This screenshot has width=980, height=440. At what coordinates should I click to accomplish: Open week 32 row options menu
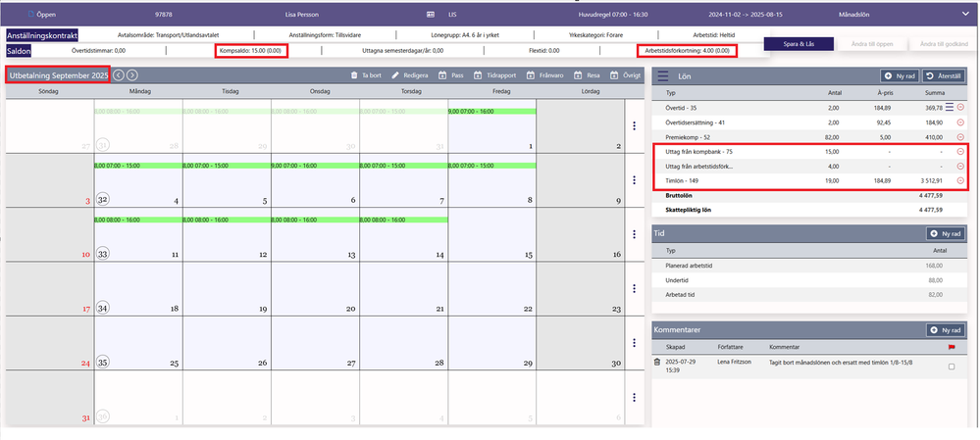click(634, 179)
